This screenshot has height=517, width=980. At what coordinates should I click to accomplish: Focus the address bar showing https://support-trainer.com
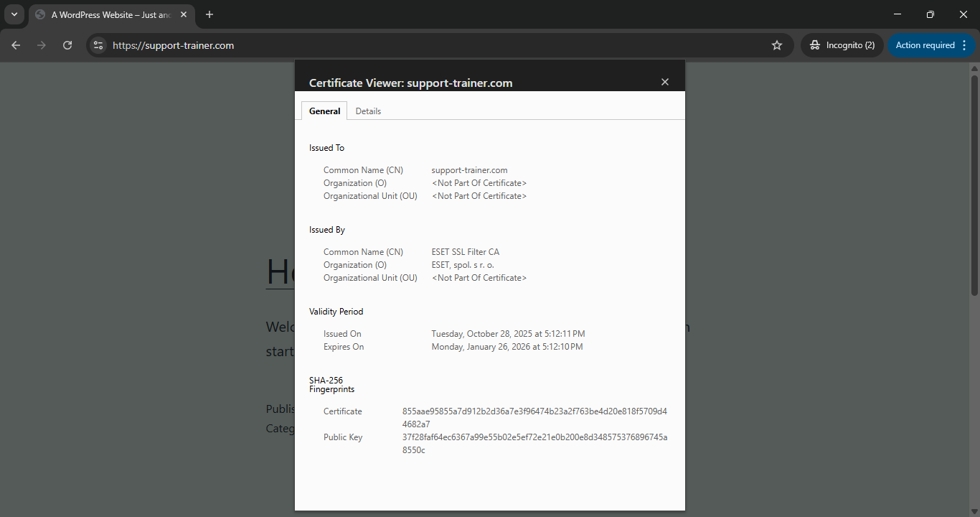430,45
